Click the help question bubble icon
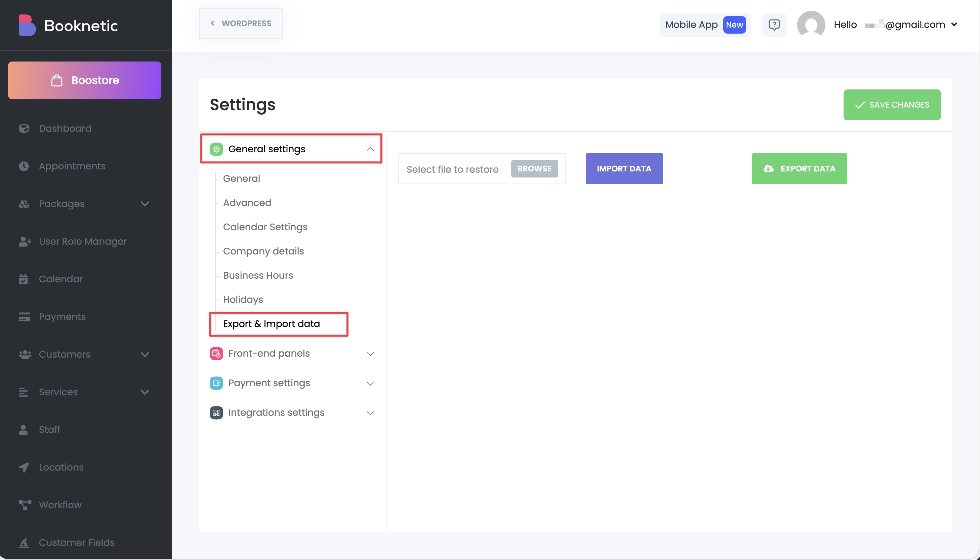Image resolution: width=980 pixels, height=560 pixels. click(774, 25)
